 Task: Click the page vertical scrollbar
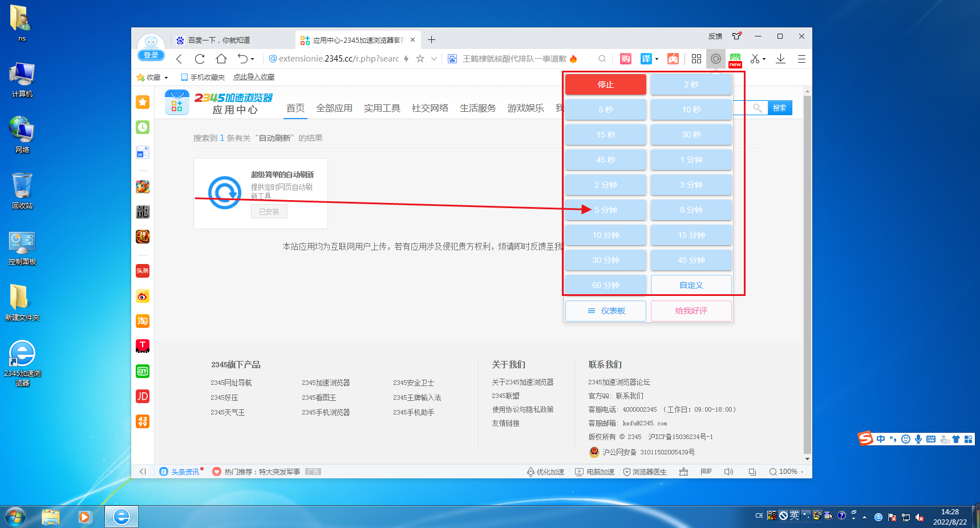pos(807,274)
